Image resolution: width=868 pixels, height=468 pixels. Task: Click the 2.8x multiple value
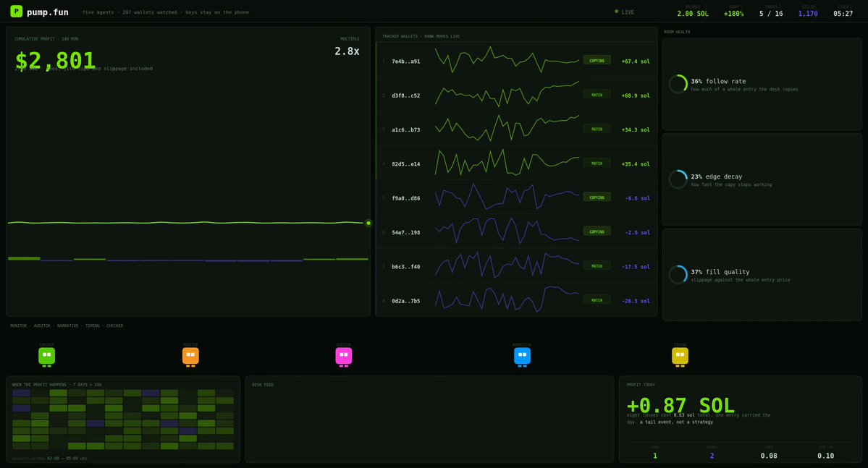[347, 51]
